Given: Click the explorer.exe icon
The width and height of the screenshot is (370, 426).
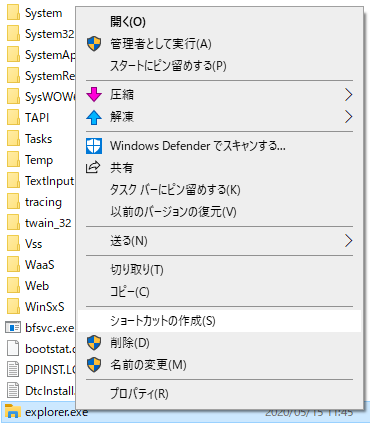Looking at the screenshot, I should (13, 411).
